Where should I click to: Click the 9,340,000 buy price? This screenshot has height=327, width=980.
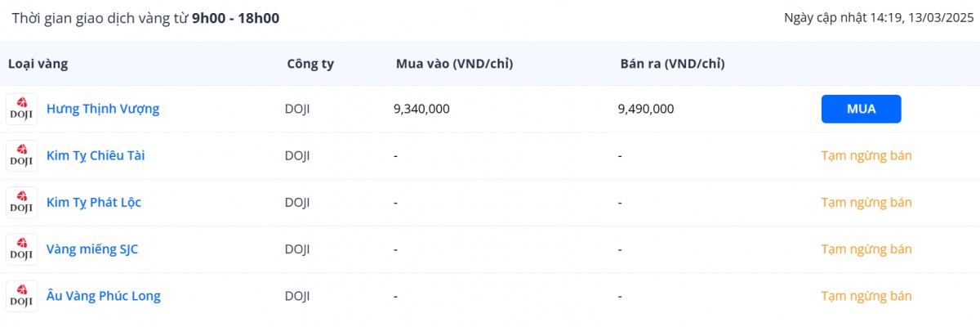coord(421,109)
